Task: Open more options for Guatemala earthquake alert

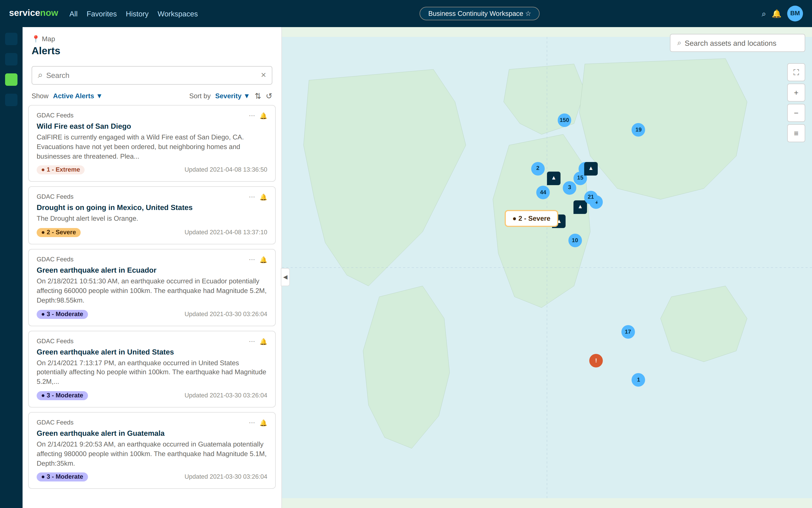Action: (252, 423)
